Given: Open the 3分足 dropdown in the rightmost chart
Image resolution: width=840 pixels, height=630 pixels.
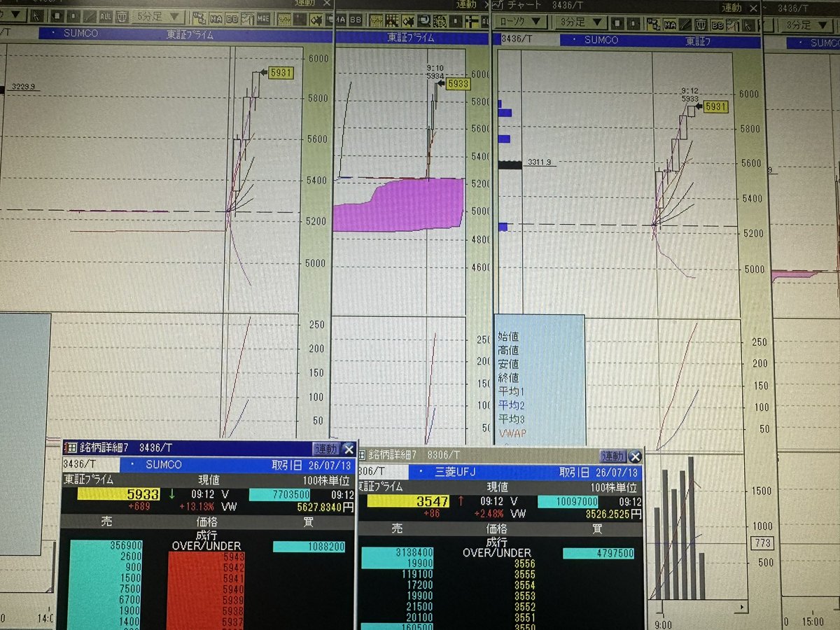Looking at the screenshot, I should [808, 25].
